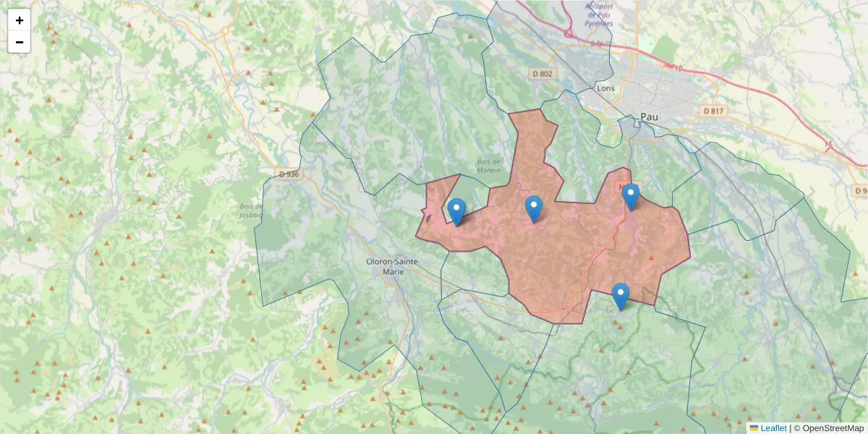
Task: Open the Leaflet attribution link
Action: click(x=773, y=428)
